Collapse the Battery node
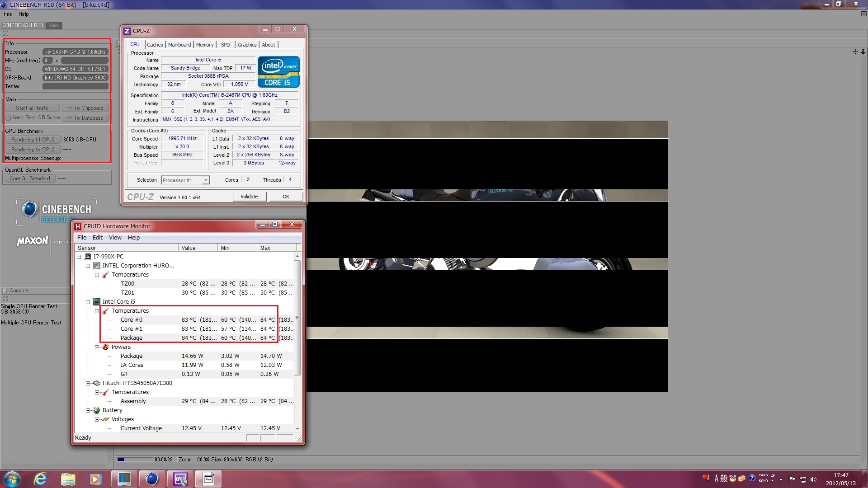 (88, 410)
